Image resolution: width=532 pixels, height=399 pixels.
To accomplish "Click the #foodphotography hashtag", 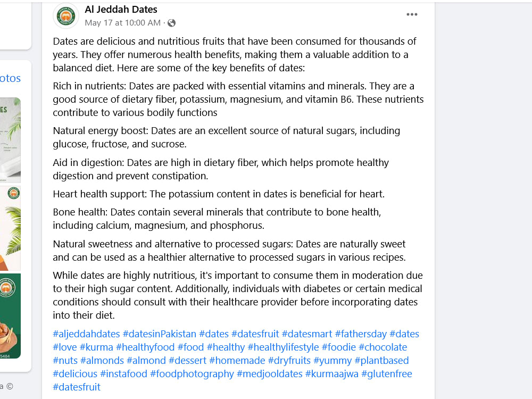I will (x=192, y=373).
